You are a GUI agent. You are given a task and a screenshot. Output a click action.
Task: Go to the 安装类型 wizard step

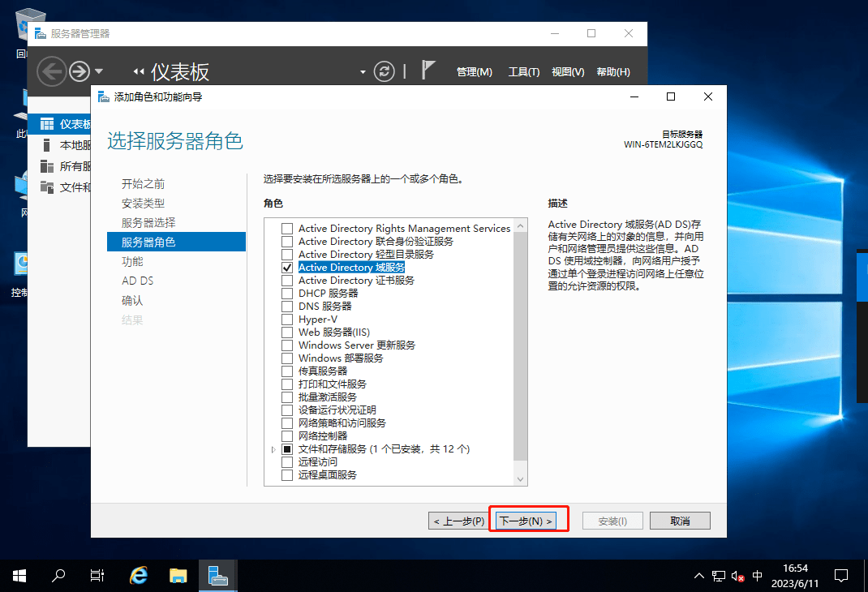click(x=143, y=204)
